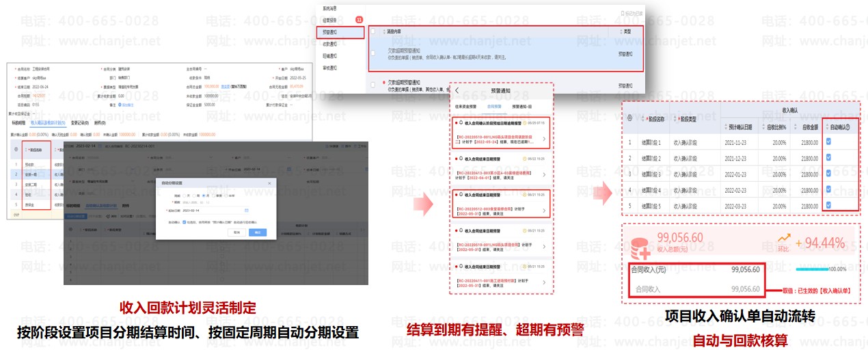Open table settings gear in income confirmation table
This screenshot has height=350, width=868.
(x=630, y=118)
